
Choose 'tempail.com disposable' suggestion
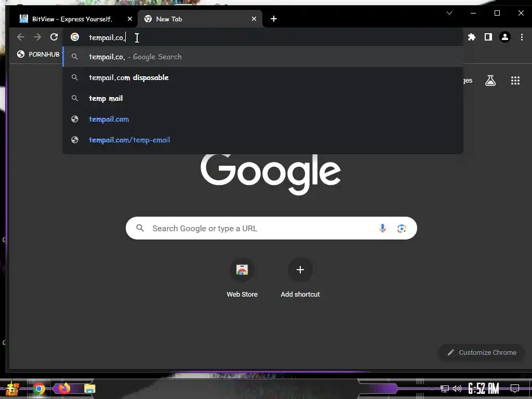(x=263, y=77)
